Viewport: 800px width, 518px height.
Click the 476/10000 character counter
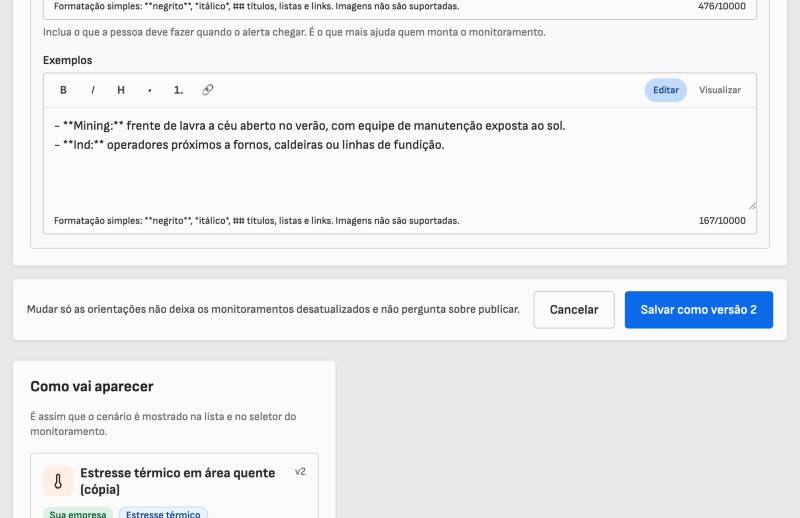click(x=722, y=6)
